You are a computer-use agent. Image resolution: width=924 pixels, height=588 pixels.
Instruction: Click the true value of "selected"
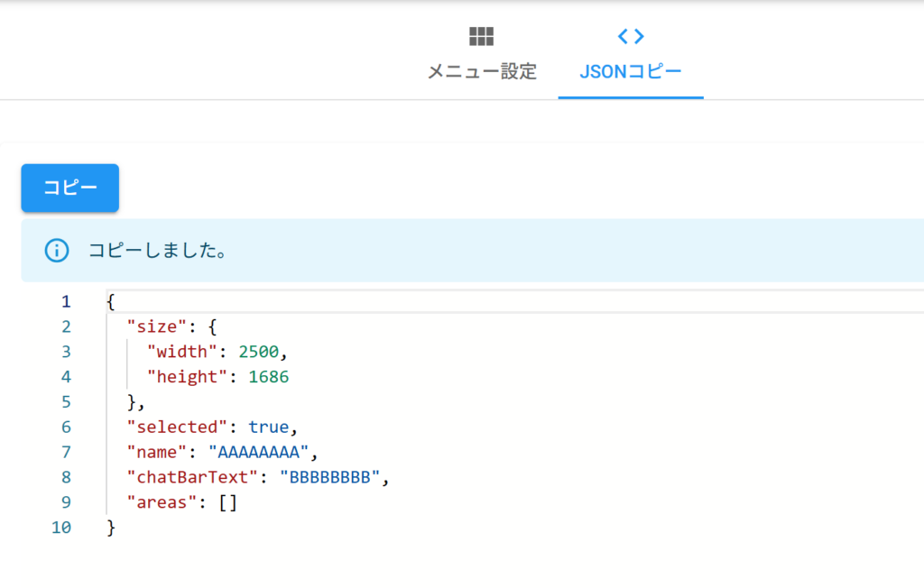269,427
